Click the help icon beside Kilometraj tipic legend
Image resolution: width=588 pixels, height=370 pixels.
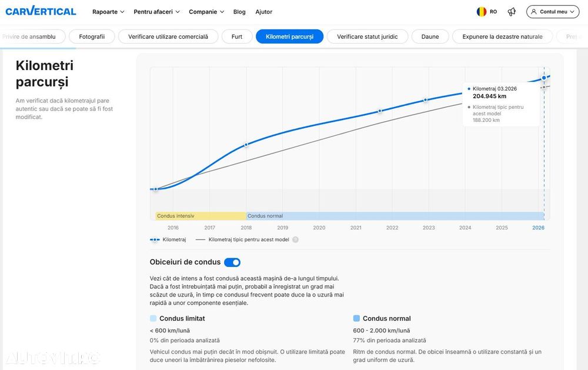[x=296, y=239]
